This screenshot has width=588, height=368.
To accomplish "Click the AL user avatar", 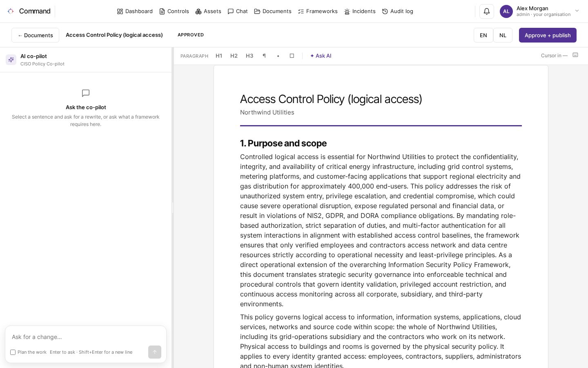I will 506,11.
